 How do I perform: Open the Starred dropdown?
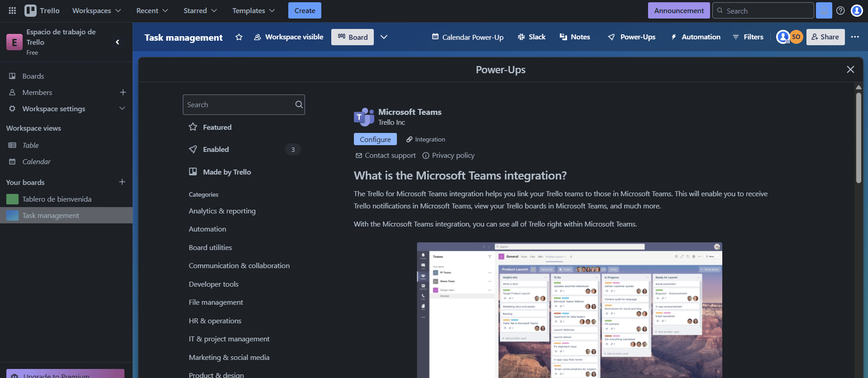200,10
